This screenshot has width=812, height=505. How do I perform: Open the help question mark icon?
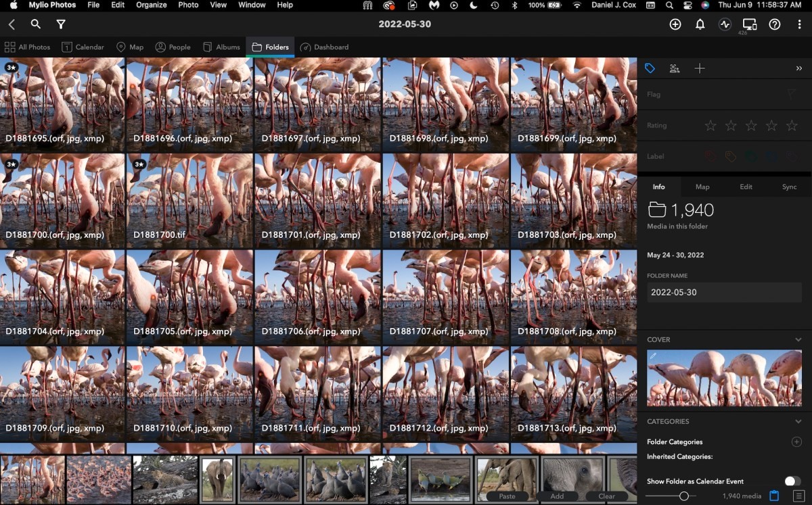pyautogui.click(x=775, y=24)
